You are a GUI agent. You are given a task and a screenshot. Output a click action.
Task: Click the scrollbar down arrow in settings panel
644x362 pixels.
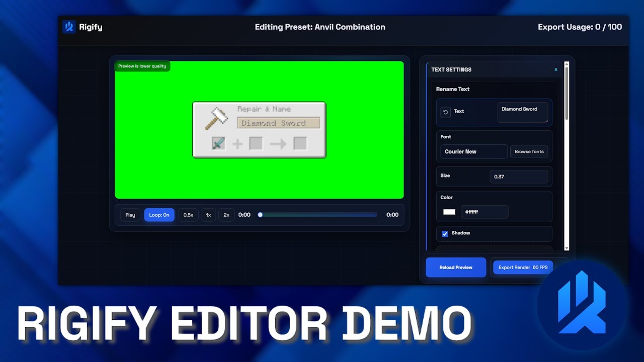click(567, 248)
